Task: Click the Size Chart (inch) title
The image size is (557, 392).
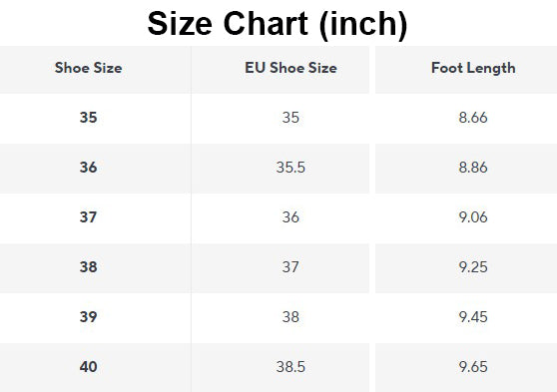Action: click(x=278, y=23)
